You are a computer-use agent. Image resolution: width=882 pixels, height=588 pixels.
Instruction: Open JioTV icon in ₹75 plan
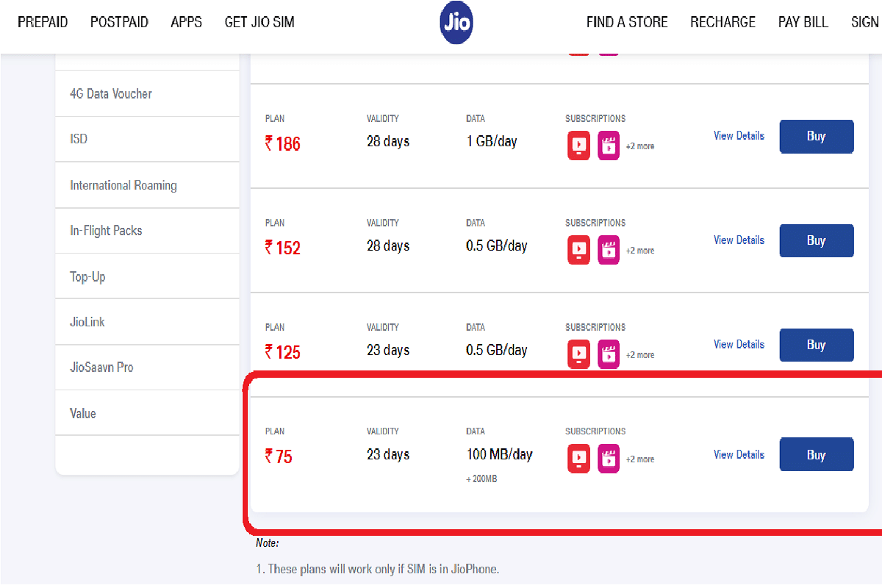click(x=579, y=459)
